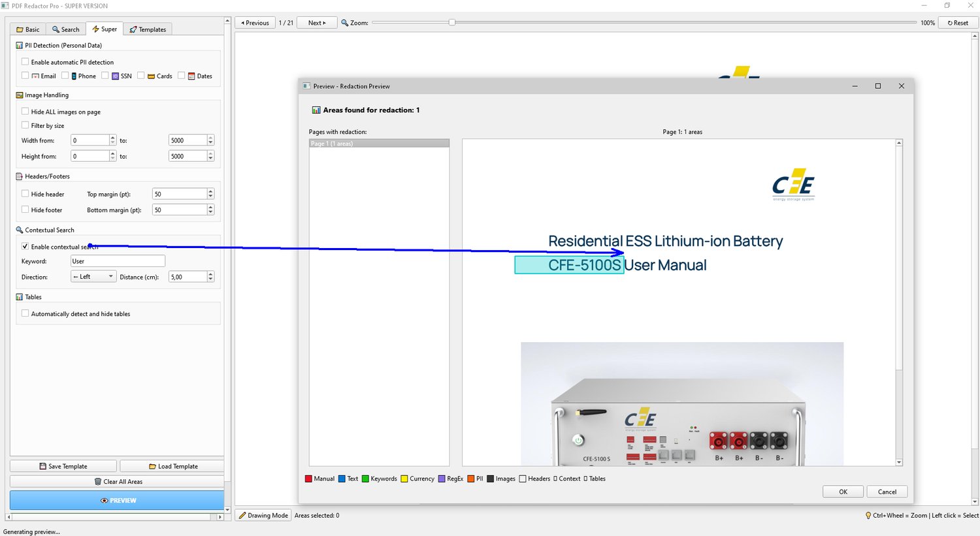
Task: Confirm the preview dialog with OK
Action: tap(843, 492)
